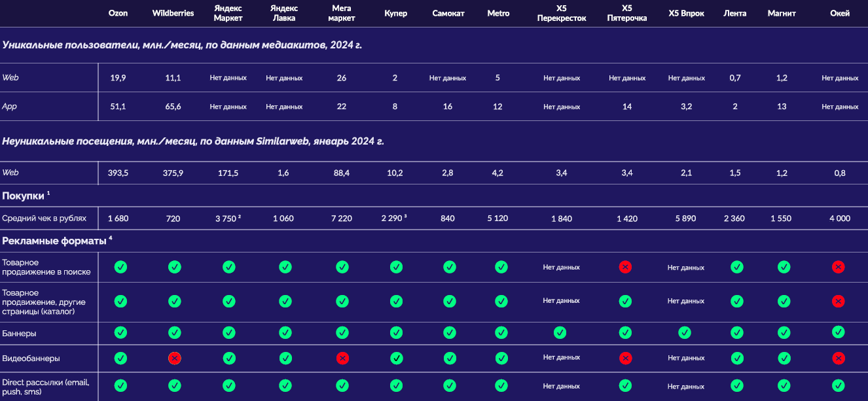Click the Окей column header
The height and width of the screenshot is (401, 868).
coord(840,13)
